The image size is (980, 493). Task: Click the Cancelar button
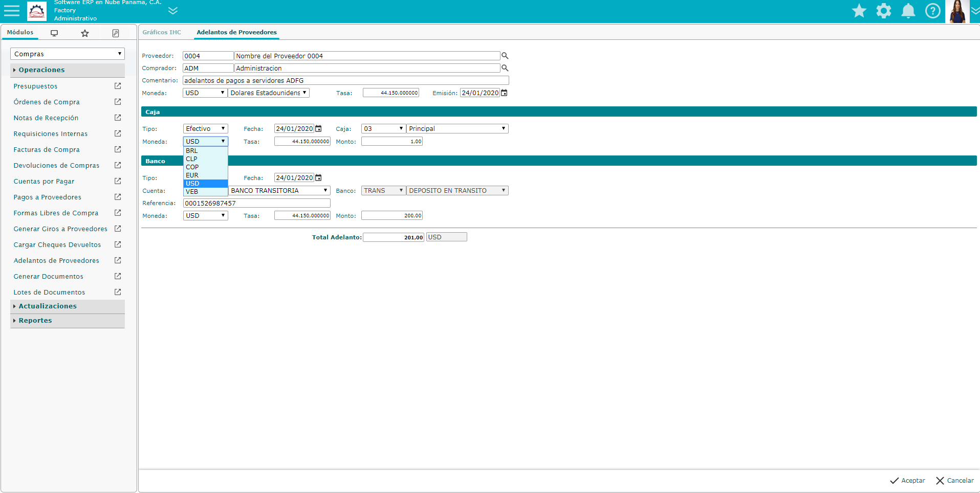tap(954, 481)
